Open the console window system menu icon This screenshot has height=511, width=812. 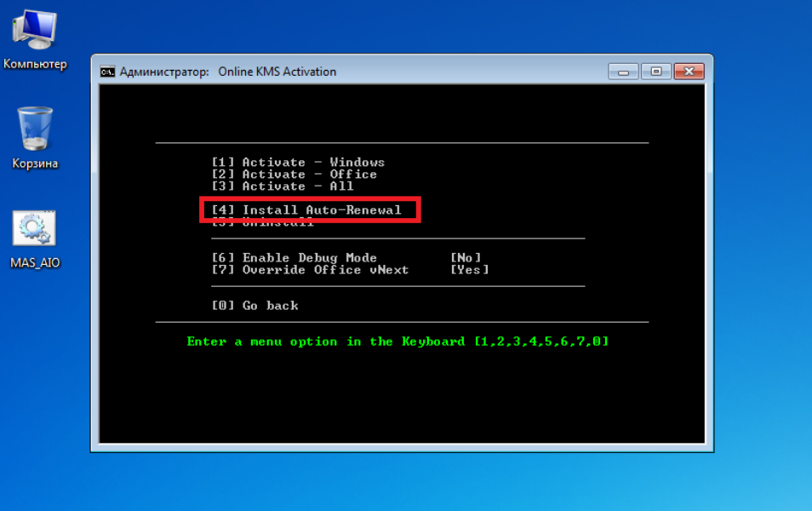pos(107,72)
